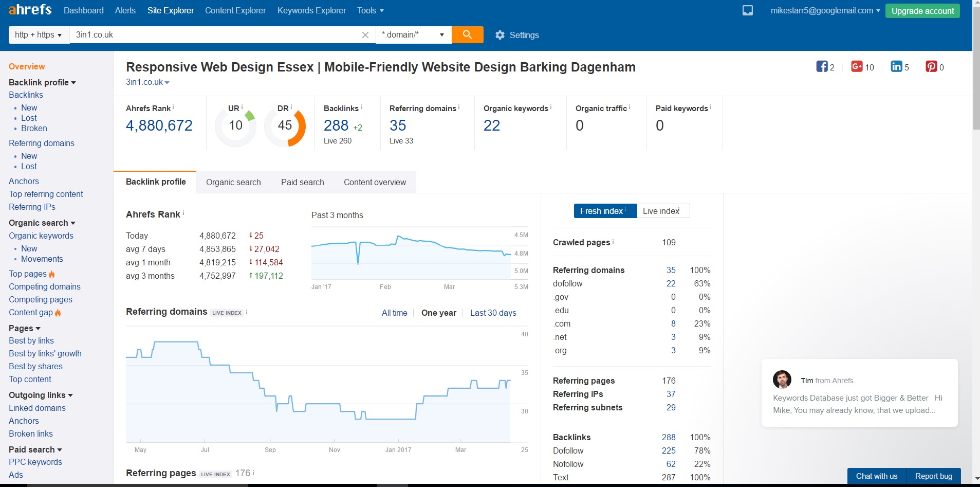Image resolution: width=980 pixels, height=487 pixels.
Task: Click the info icon next to Ahrefs Rank metric
Action: tap(173, 107)
